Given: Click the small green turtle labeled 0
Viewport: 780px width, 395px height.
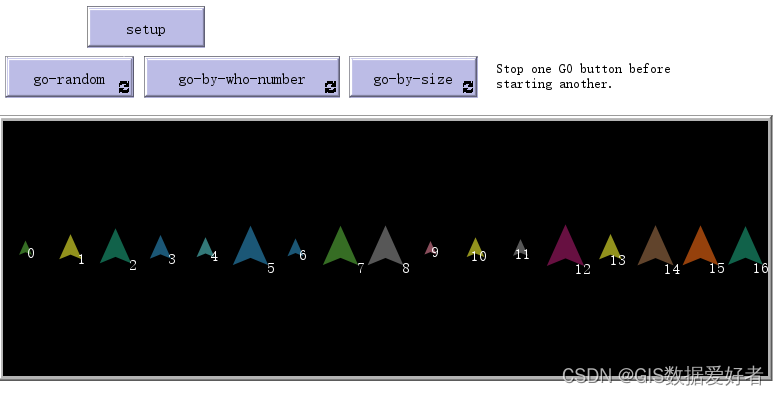Looking at the screenshot, I should click(x=24, y=248).
